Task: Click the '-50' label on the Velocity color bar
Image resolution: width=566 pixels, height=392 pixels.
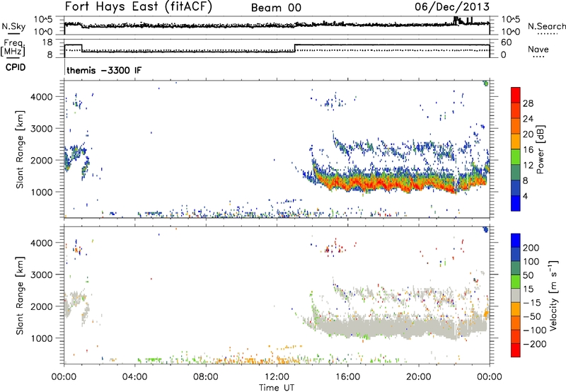Action: click(532, 316)
